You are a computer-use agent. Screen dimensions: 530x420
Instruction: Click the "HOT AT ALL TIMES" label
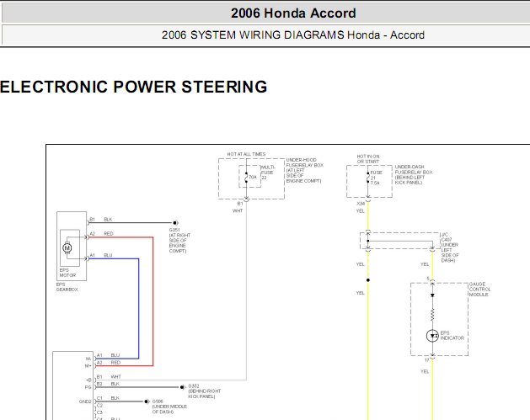(x=246, y=154)
